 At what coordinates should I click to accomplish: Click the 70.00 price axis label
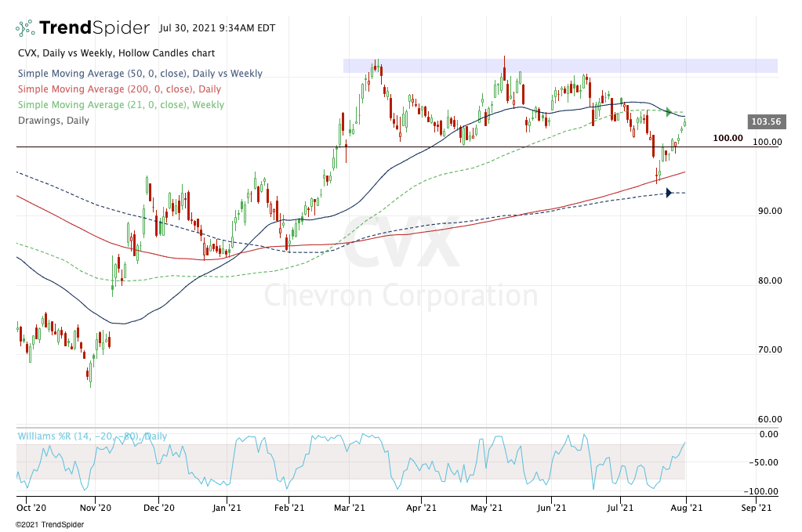[x=769, y=349]
